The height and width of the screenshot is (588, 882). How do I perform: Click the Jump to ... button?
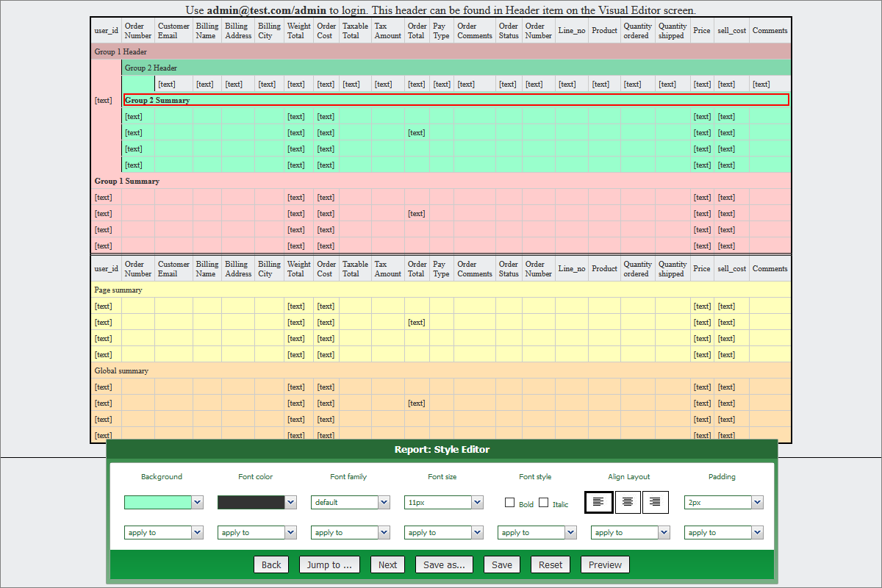[329, 564]
